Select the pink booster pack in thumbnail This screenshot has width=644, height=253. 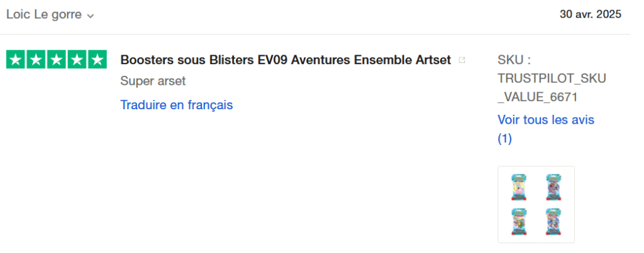[x=519, y=187]
